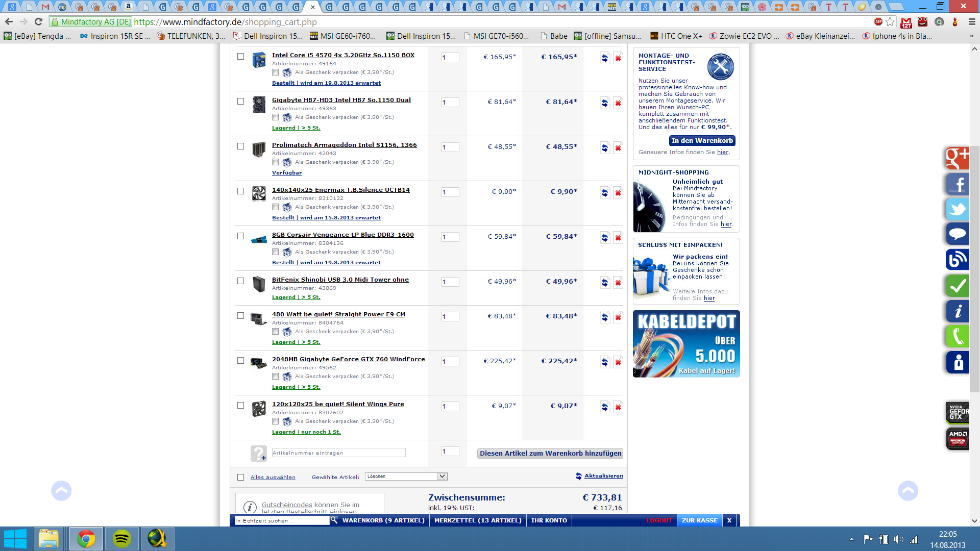Open the eBay Kleinanzeigen bookmark

pos(820,36)
